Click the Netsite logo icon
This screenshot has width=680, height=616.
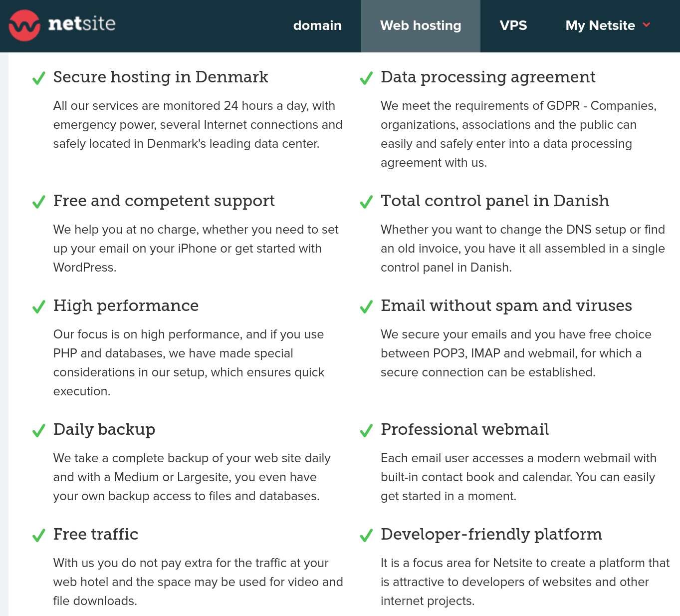click(24, 25)
